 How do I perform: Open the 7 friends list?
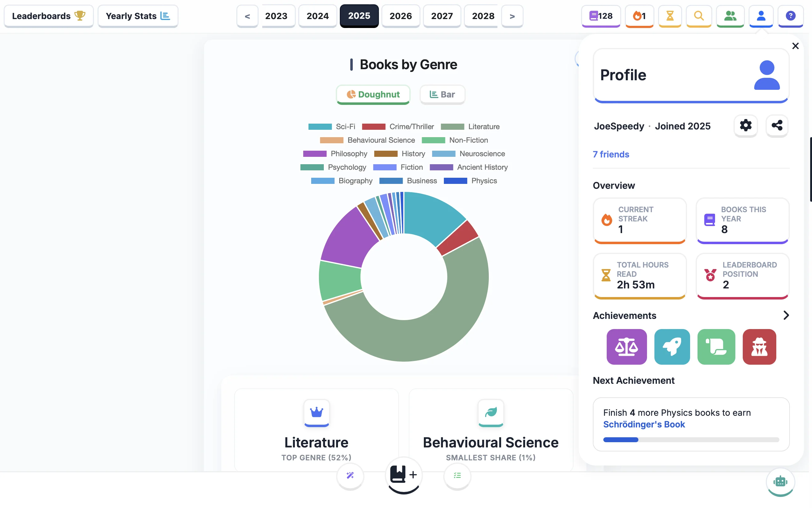coord(610,154)
